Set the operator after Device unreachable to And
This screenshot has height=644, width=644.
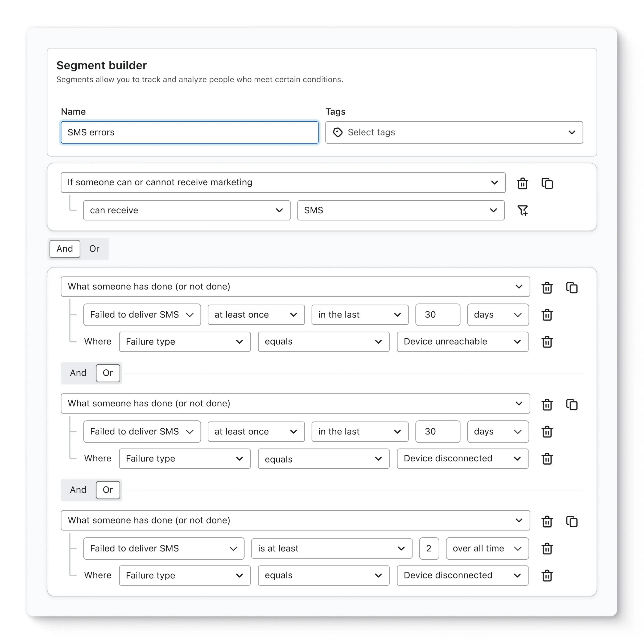[78, 373]
